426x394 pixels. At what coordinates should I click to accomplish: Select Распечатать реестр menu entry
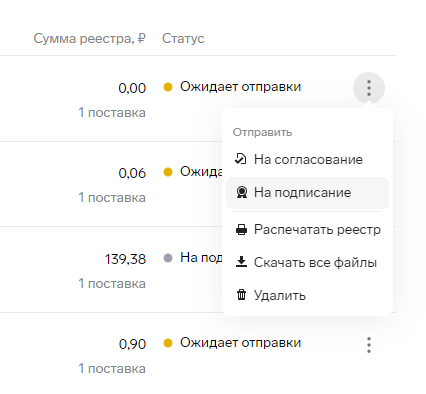click(307, 230)
